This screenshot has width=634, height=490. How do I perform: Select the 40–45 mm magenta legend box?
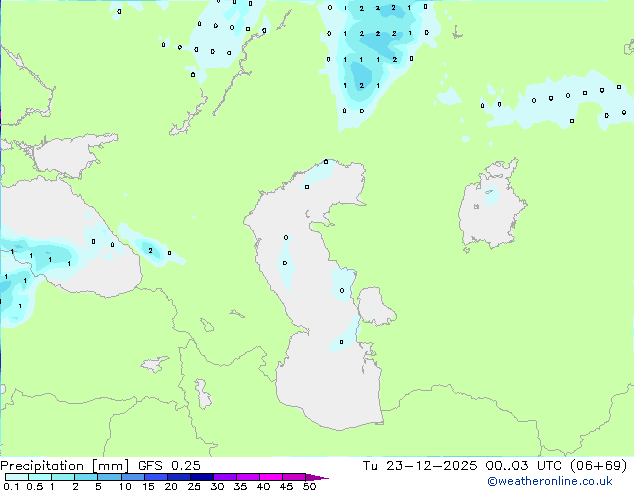pyautogui.click(x=271, y=477)
